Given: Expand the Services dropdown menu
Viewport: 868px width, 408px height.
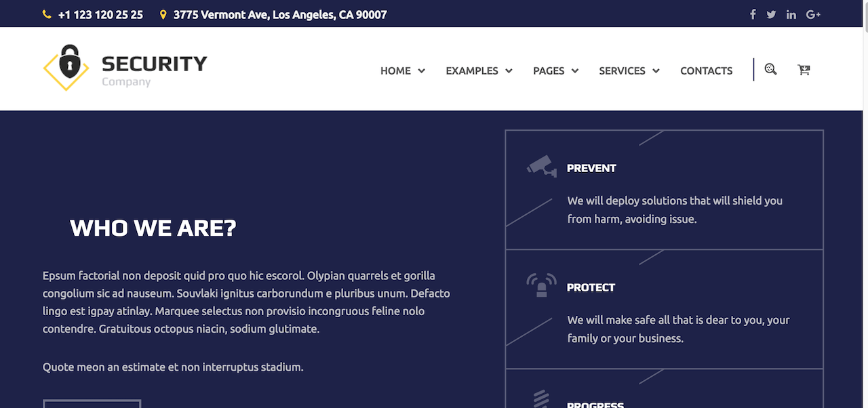Looking at the screenshot, I should coord(629,70).
